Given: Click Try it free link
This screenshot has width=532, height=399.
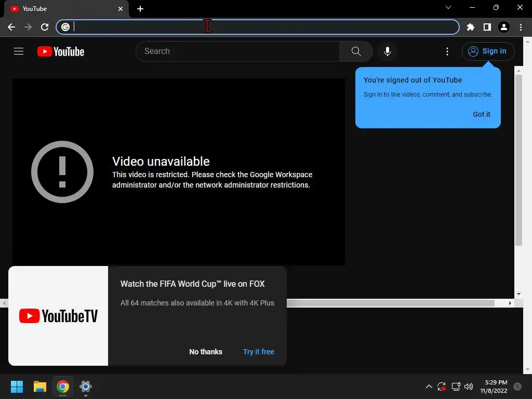Looking at the screenshot, I should (259, 352).
